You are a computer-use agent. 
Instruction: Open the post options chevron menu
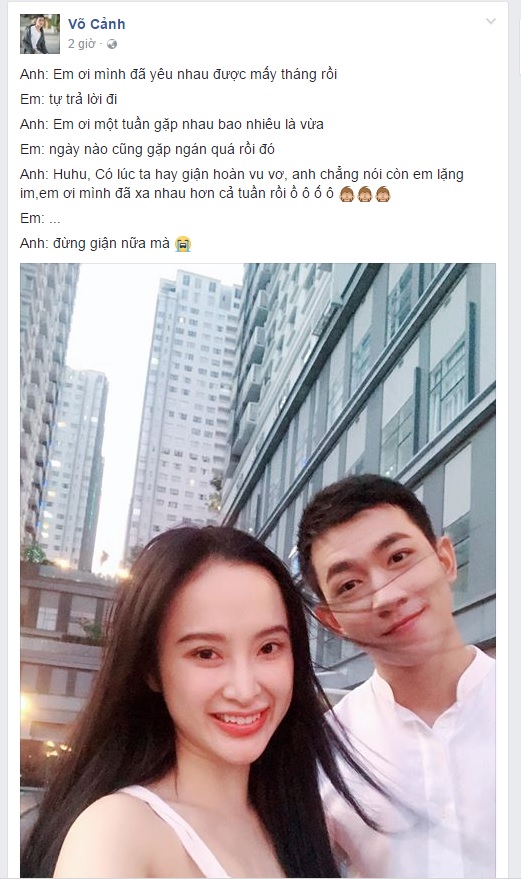click(x=491, y=22)
